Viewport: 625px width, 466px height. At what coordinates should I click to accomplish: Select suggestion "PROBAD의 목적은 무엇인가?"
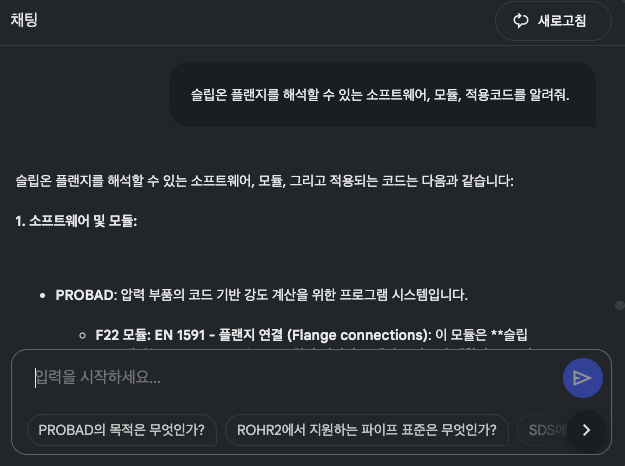121,430
